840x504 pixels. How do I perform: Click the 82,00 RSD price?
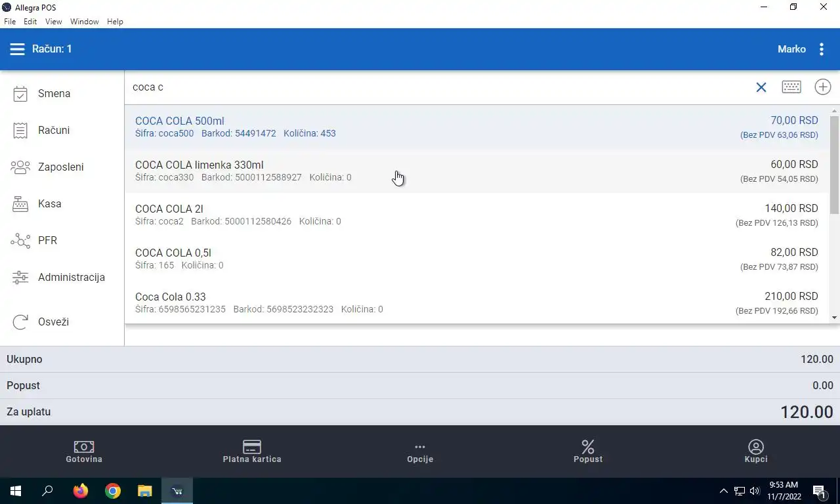pos(794,253)
